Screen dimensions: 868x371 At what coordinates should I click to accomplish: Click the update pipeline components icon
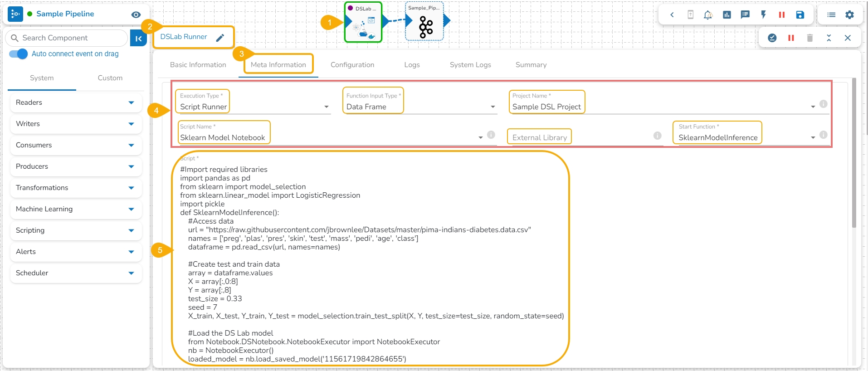pyautogui.click(x=690, y=15)
